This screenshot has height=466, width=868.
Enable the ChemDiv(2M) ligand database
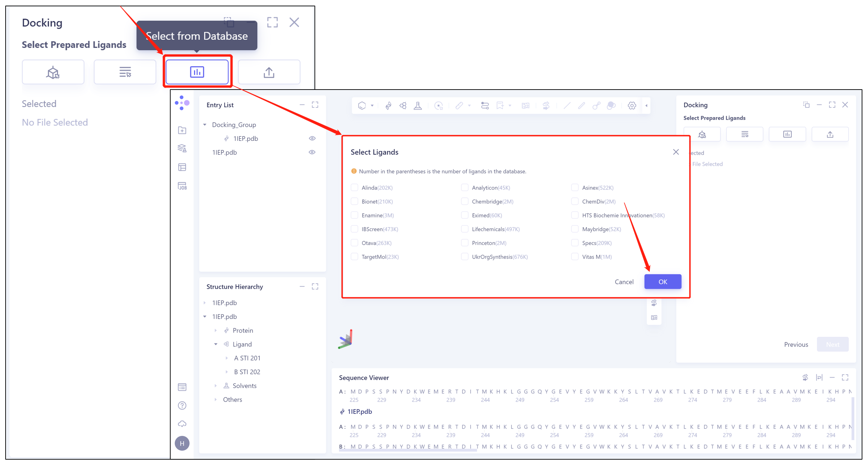point(574,201)
